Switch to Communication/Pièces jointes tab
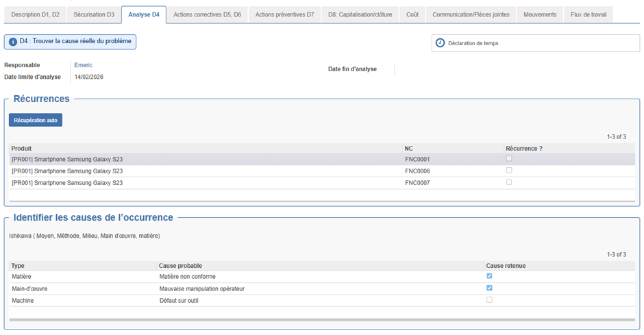 pos(471,14)
